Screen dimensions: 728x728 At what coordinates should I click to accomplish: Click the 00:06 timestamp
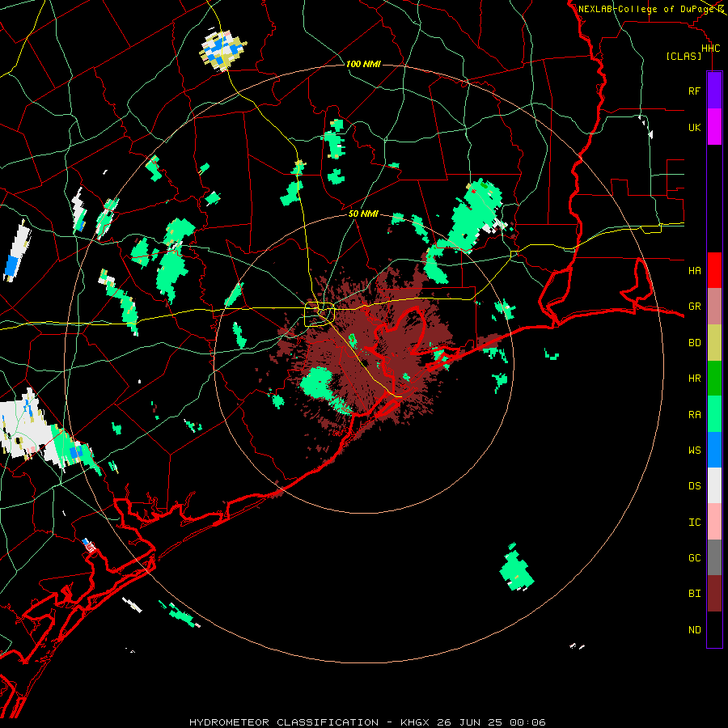(527, 722)
